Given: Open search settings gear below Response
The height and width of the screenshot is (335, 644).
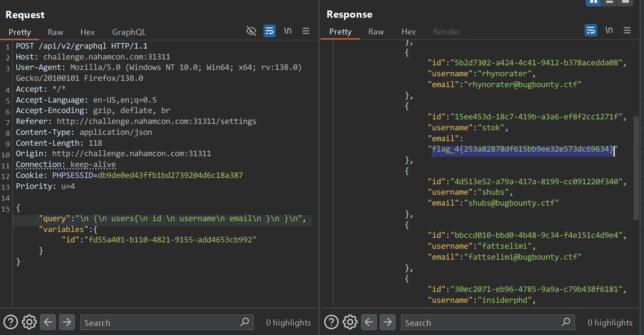Looking at the screenshot, I should 350,322.
